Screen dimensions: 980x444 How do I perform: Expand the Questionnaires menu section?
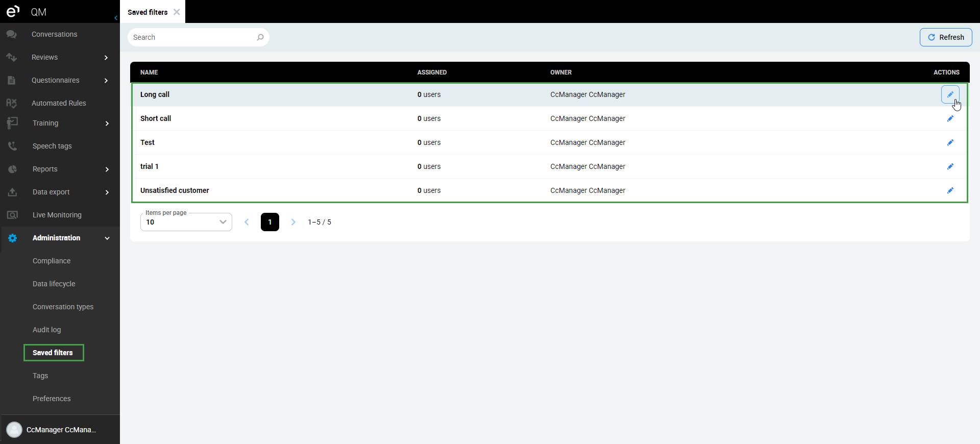[x=106, y=80]
